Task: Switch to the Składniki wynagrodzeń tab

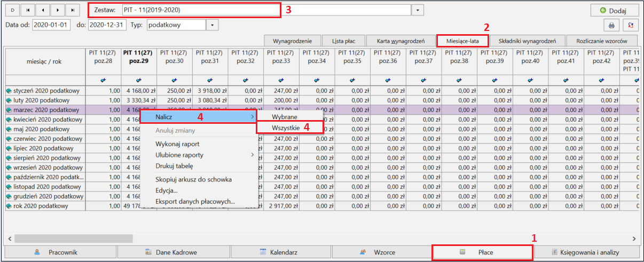Action: pos(528,41)
